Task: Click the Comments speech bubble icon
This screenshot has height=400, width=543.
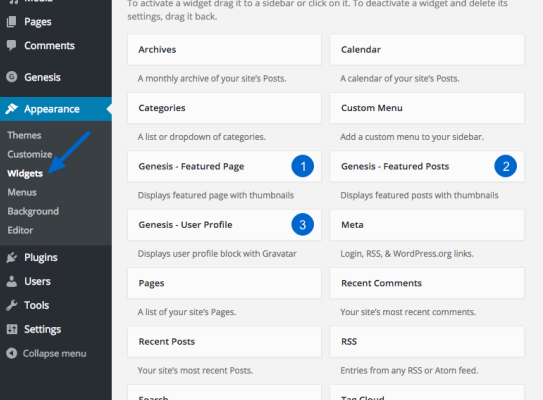Action: click(x=11, y=45)
